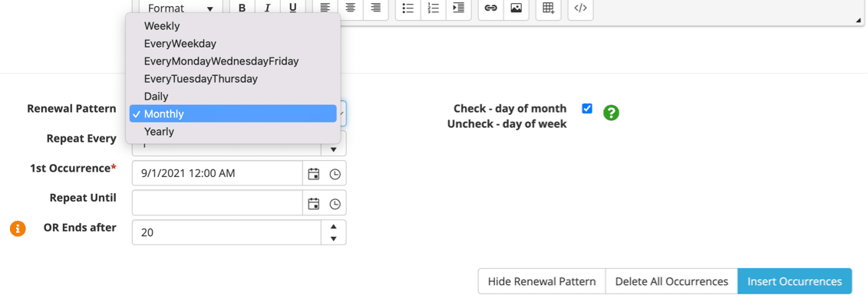Click Hide Renewal Pattern button
The image size is (868, 305).
541,281
